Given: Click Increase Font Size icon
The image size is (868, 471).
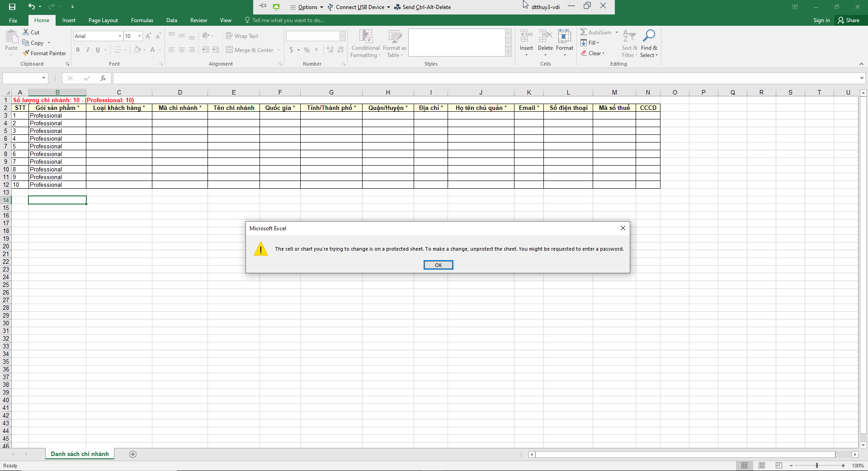Looking at the screenshot, I should pos(148,36).
